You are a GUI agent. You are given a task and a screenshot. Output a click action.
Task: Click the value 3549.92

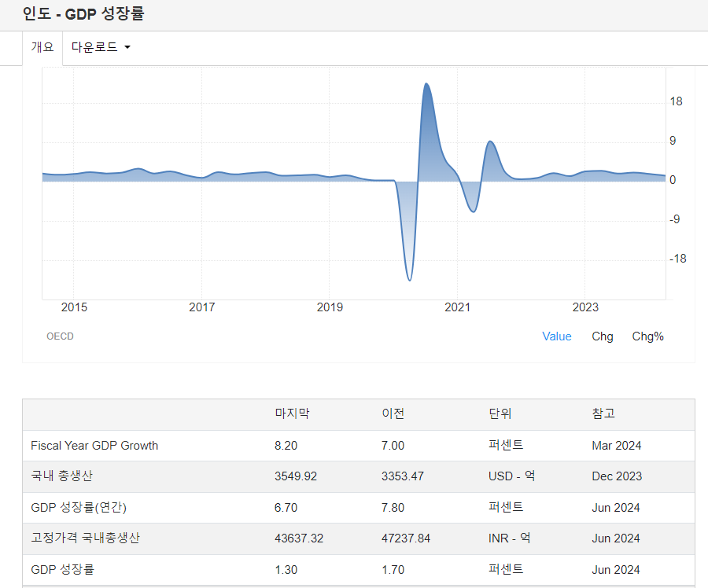[x=296, y=476]
